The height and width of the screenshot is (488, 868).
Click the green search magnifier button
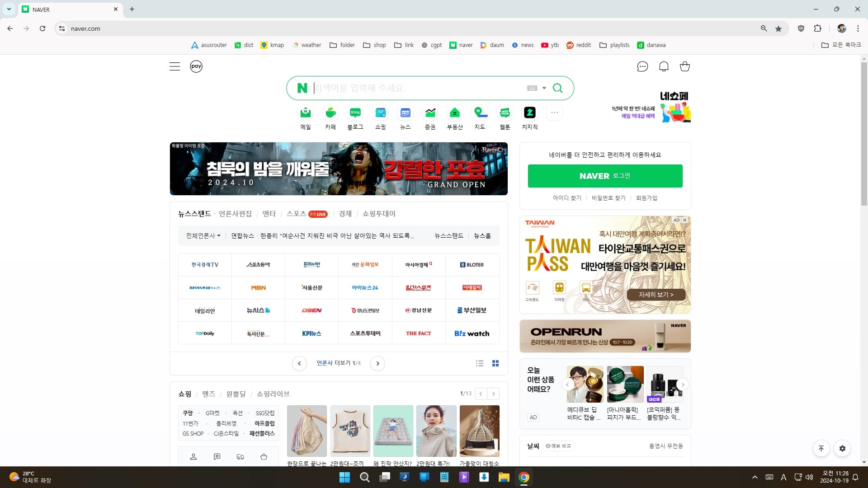point(558,88)
